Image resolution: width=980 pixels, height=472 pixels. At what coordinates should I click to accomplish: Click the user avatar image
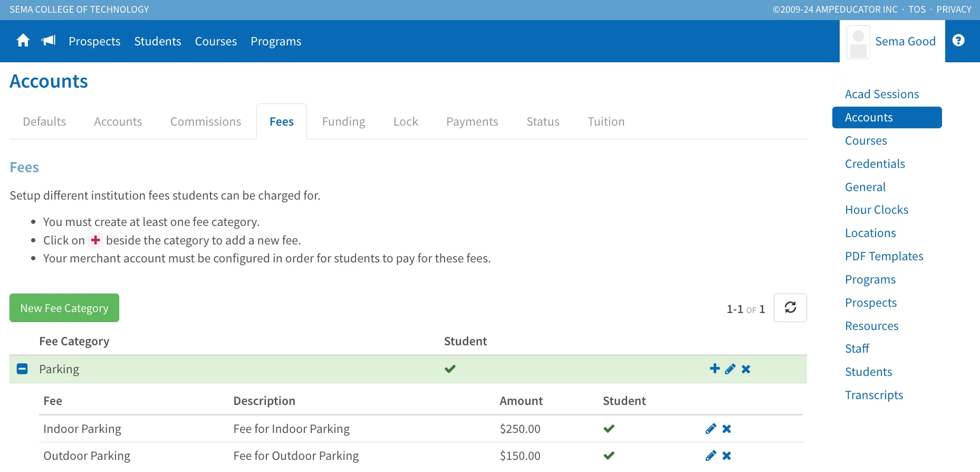coord(858,42)
